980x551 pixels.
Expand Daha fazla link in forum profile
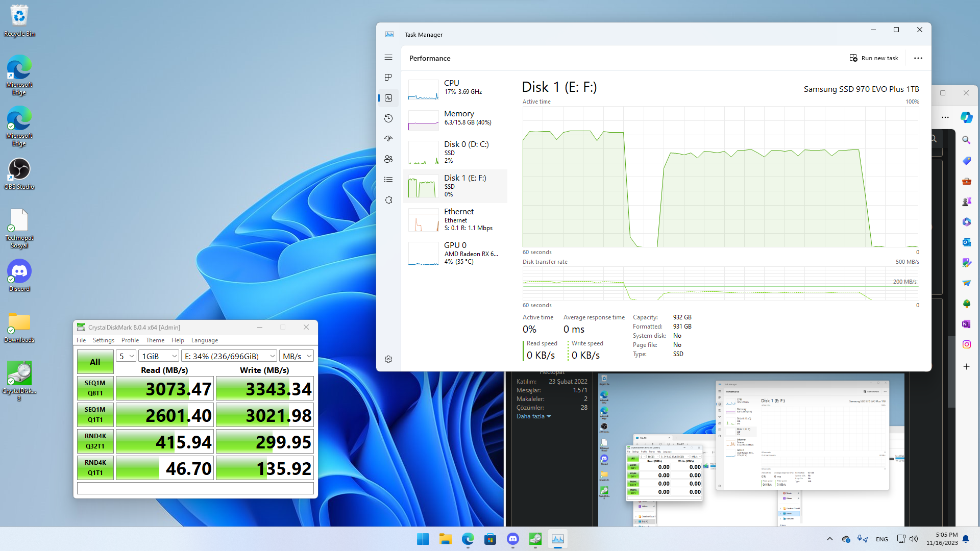pyautogui.click(x=533, y=416)
